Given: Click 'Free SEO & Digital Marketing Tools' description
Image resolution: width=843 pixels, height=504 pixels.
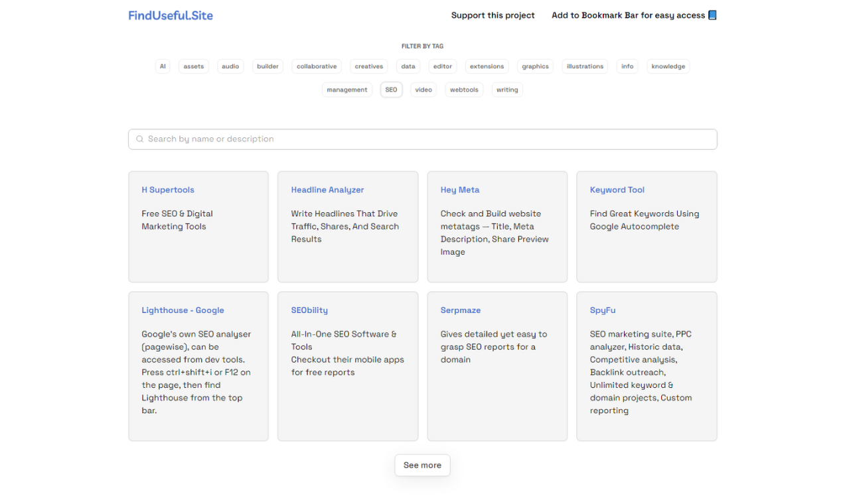Looking at the screenshot, I should click(177, 220).
